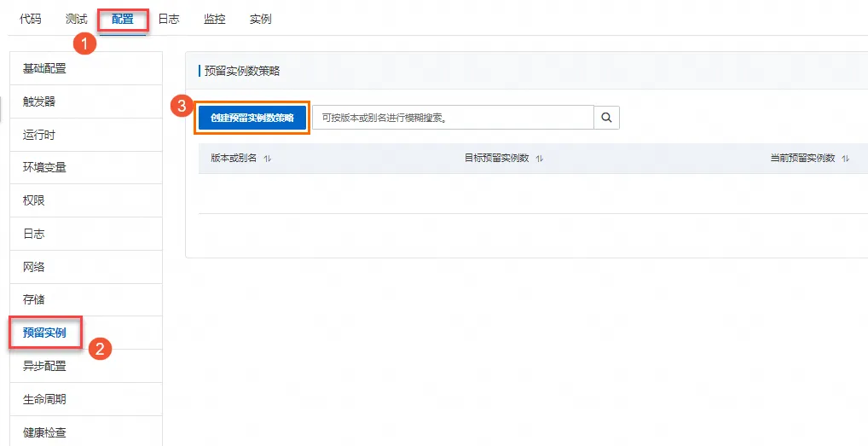Click the 创建预留实例数策略 button
868x446 pixels.
(x=252, y=118)
